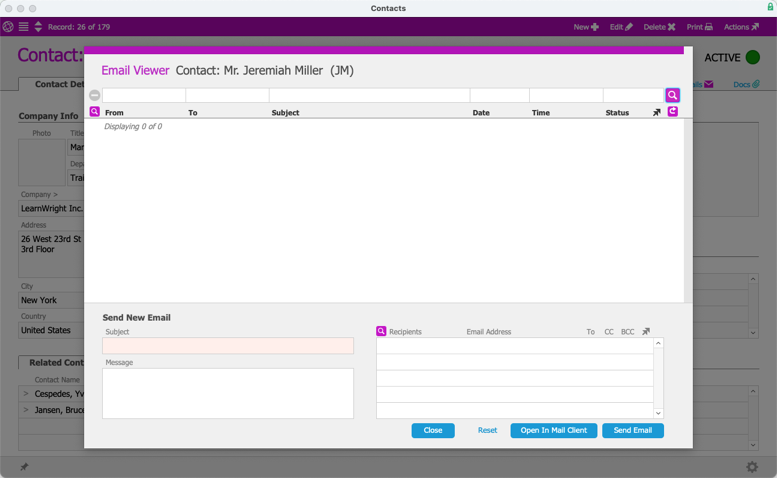This screenshot has height=478, width=777.
Task: Open the Actions menu
Action: click(741, 27)
